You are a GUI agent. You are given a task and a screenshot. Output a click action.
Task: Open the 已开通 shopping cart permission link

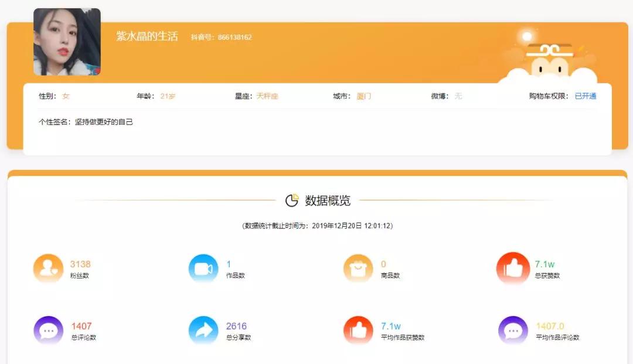point(586,96)
